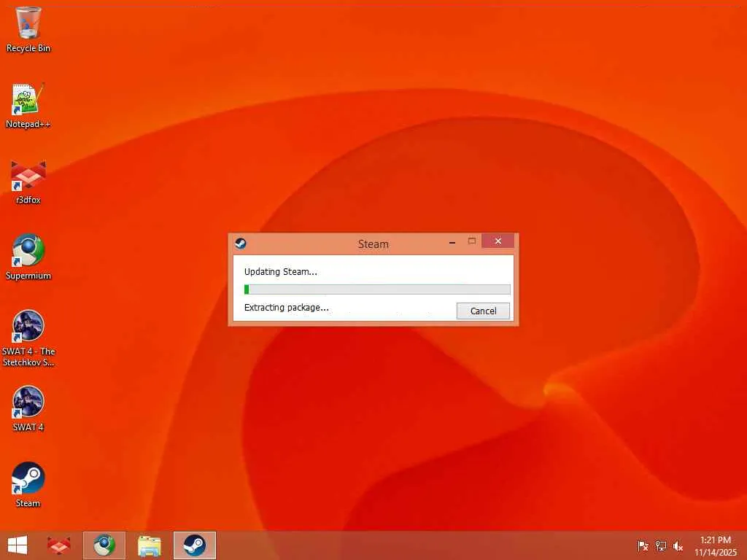Open the Recycle Bin desktop icon

point(28,28)
